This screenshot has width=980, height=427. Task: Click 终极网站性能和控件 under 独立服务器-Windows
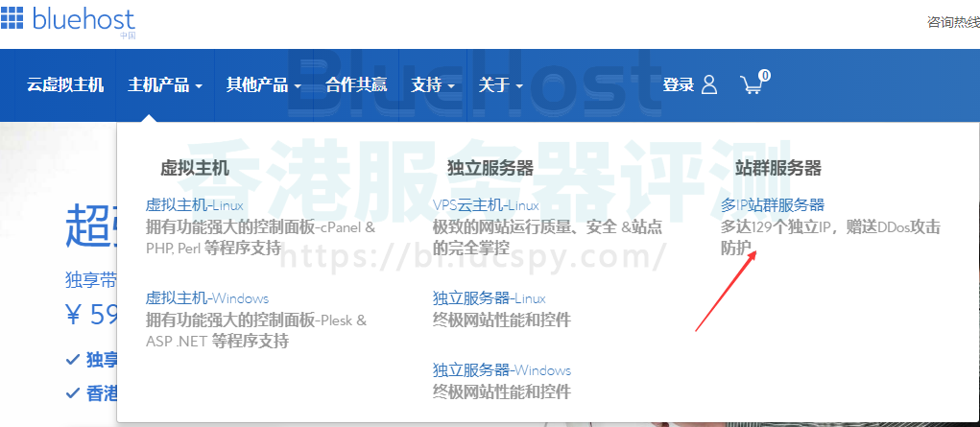click(x=501, y=392)
